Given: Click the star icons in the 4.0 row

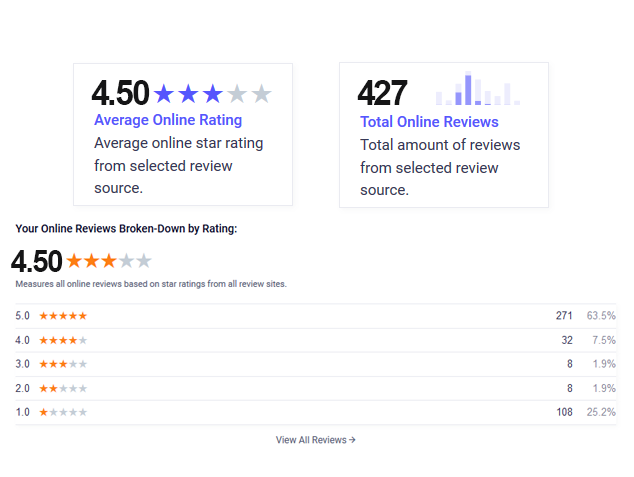Looking at the screenshot, I should (x=63, y=340).
